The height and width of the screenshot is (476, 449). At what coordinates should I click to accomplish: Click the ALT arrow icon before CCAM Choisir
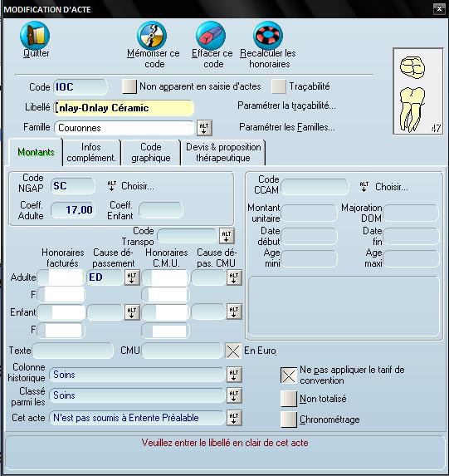coord(364,187)
